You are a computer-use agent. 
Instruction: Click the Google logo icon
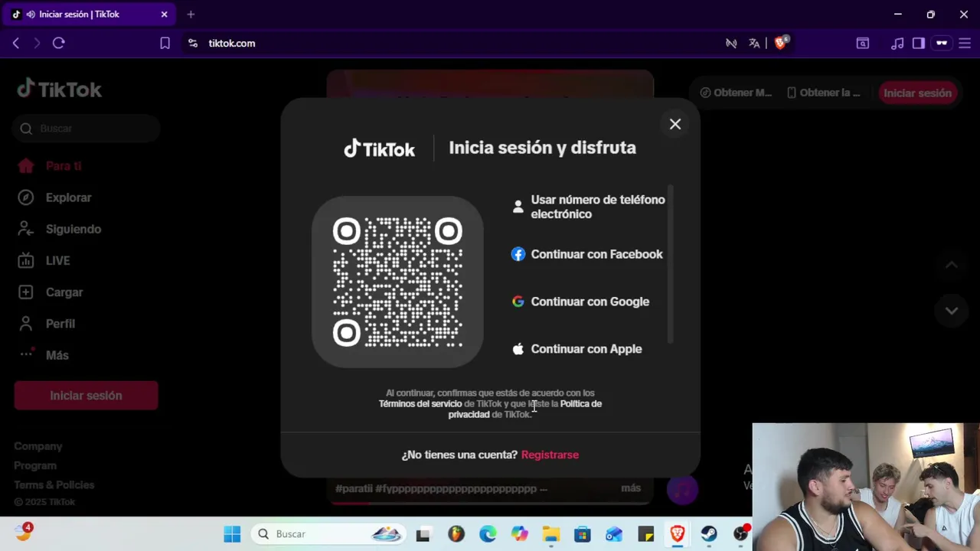pos(518,302)
